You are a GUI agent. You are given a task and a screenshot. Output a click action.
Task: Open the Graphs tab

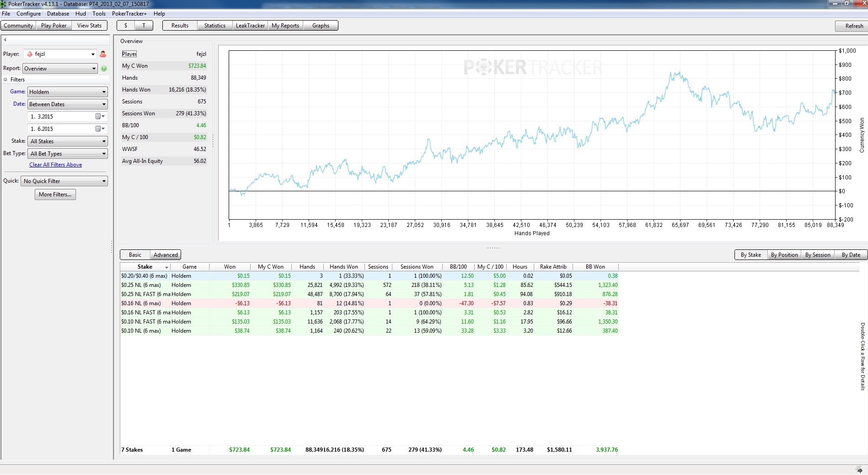click(x=321, y=26)
